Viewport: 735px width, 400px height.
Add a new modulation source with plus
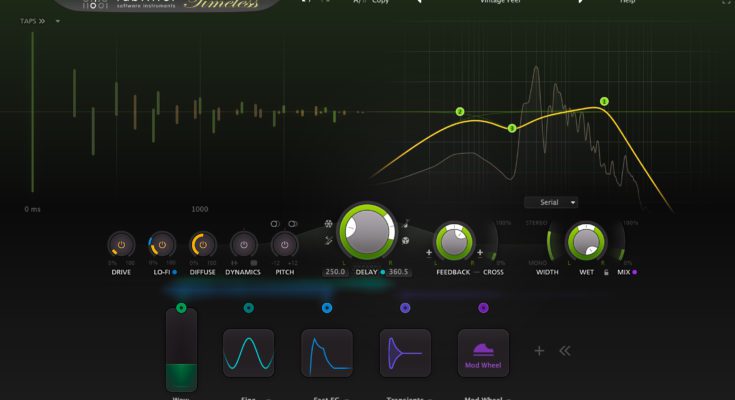coord(539,351)
